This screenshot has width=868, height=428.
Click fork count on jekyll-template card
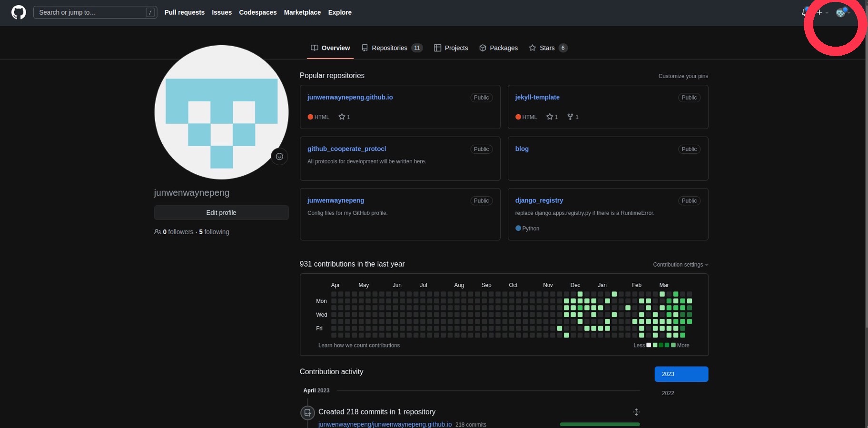point(573,117)
